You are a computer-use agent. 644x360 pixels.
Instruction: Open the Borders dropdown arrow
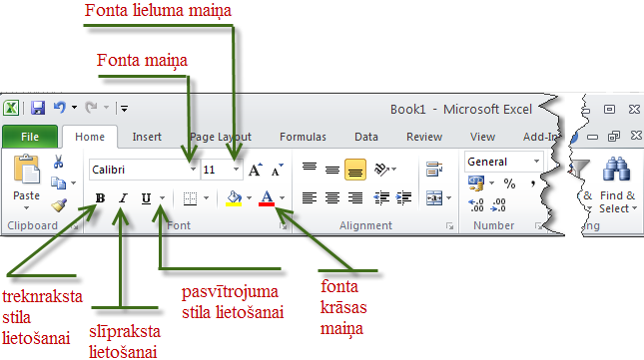[206, 198]
